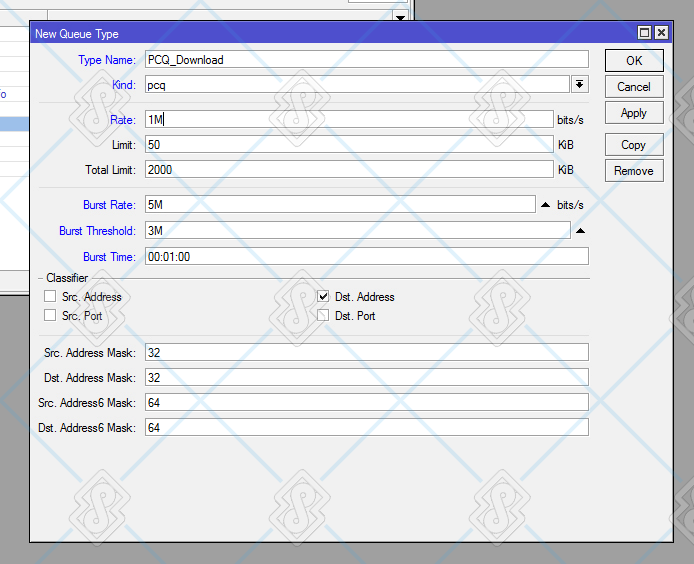This screenshot has height=564, width=694.
Task: Click the Total Limit field 2000
Action: (349, 170)
